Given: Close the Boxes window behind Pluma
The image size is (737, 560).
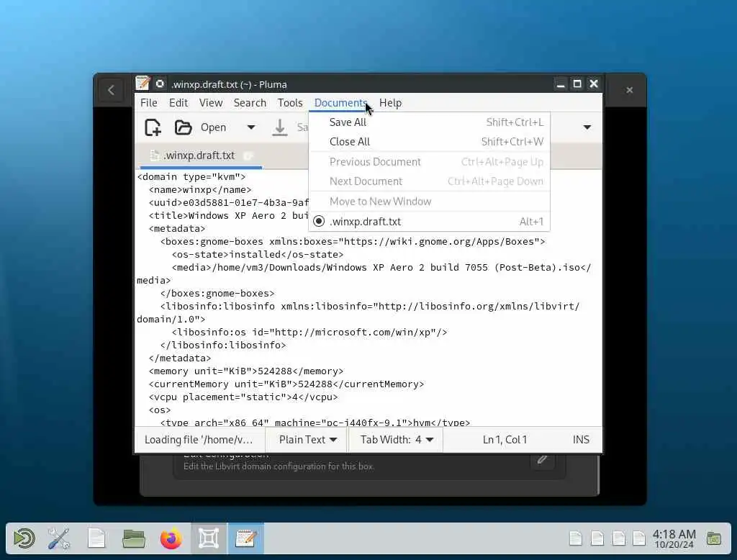Looking at the screenshot, I should tap(629, 90).
